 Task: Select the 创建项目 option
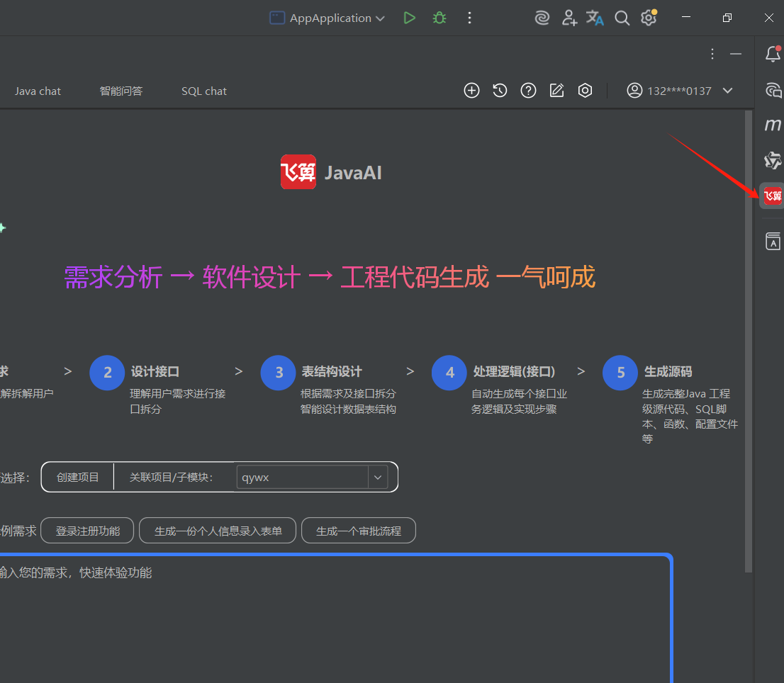coord(77,477)
